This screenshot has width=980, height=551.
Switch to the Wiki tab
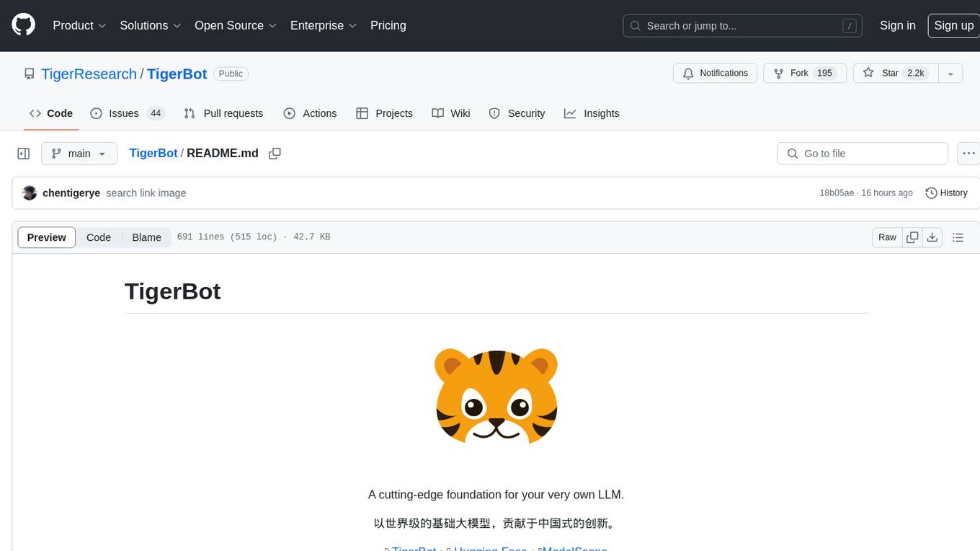coord(451,113)
